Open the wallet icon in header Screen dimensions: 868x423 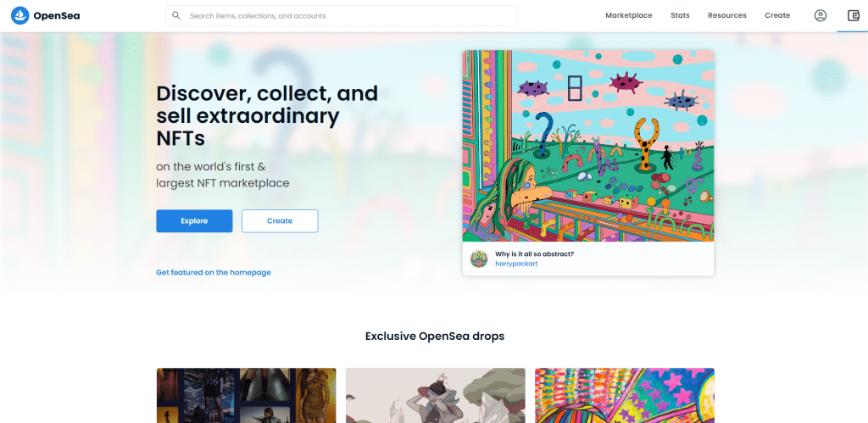[854, 15]
